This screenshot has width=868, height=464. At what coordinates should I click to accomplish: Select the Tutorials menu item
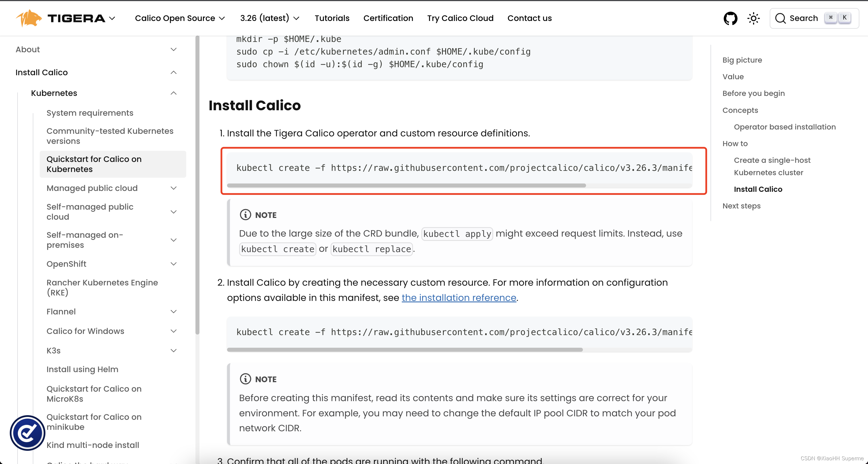click(x=332, y=18)
